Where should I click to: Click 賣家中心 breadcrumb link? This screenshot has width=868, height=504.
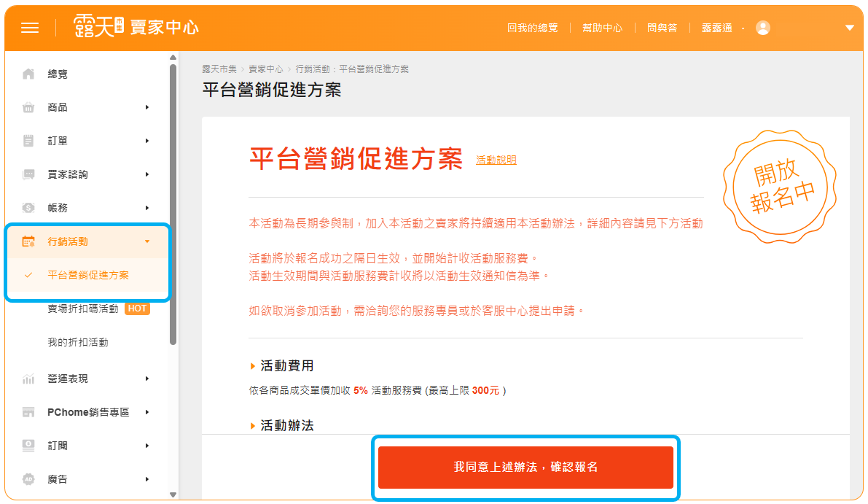click(265, 69)
